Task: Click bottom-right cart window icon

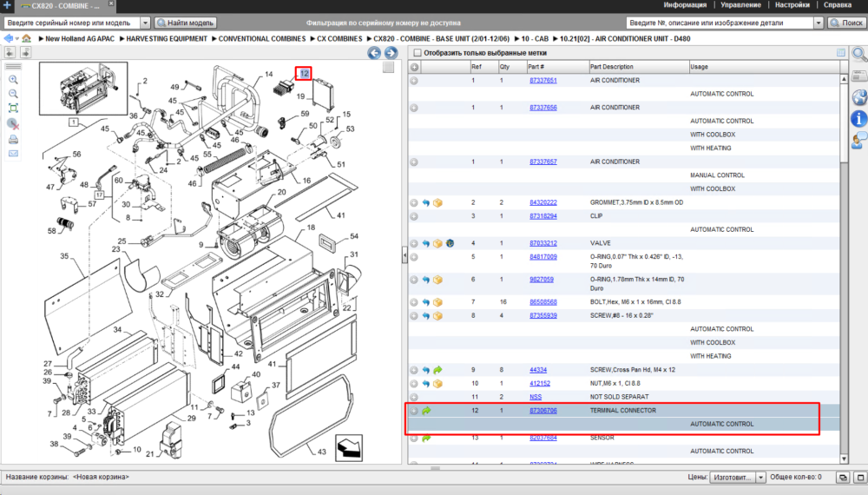Action: 843,477
